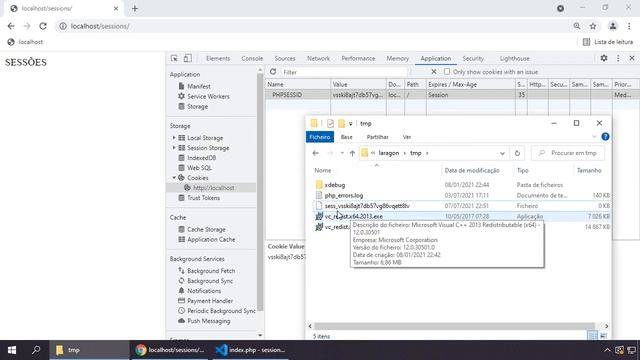
Task: View site information icon in address bar
Action: (63, 26)
